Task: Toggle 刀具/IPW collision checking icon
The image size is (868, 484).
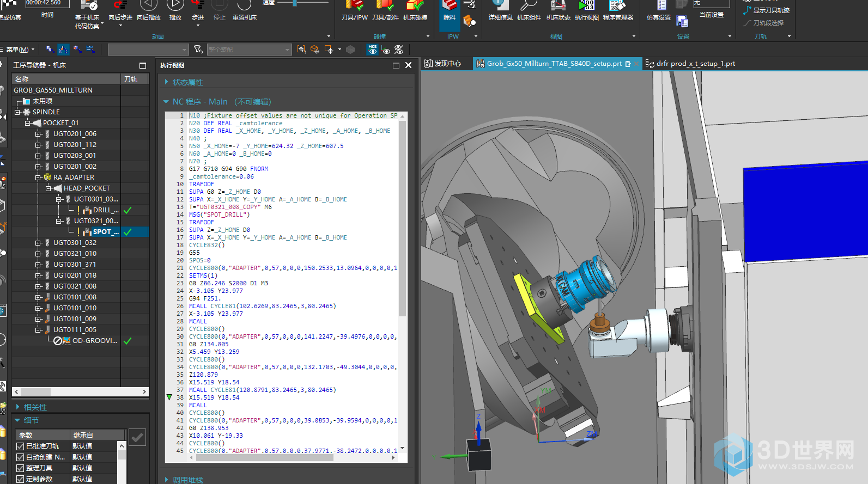Action: [x=354, y=5]
